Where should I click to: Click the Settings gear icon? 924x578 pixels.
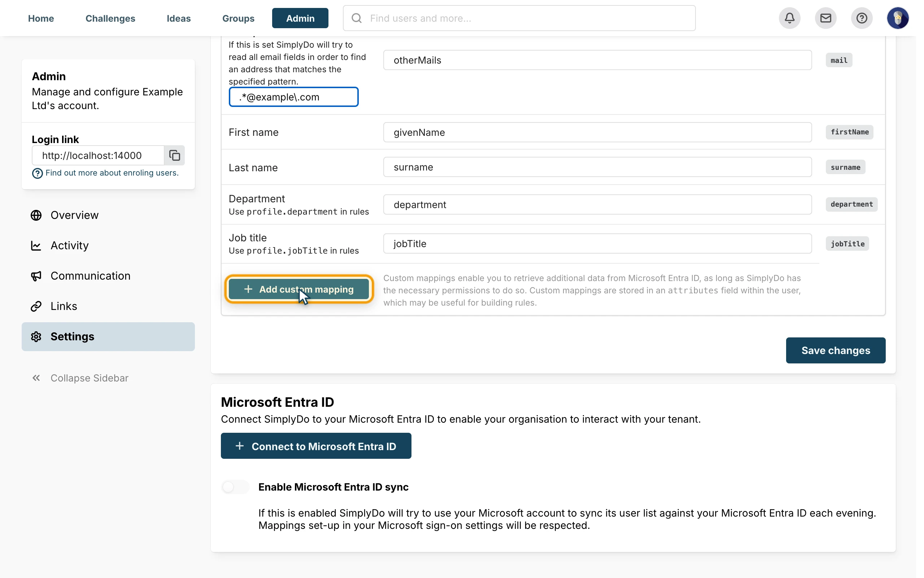coord(36,336)
